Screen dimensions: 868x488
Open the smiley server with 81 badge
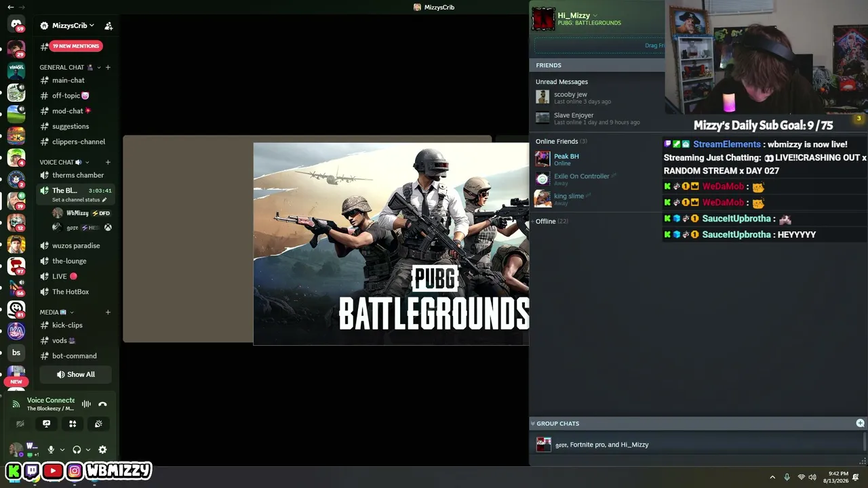point(16,309)
